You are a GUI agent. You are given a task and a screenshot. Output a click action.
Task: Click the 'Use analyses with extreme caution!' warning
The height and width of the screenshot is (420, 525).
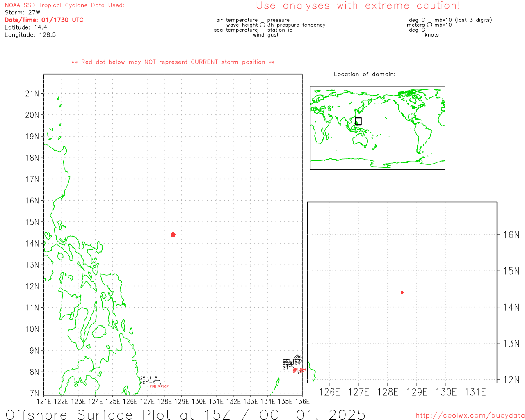[358, 6]
